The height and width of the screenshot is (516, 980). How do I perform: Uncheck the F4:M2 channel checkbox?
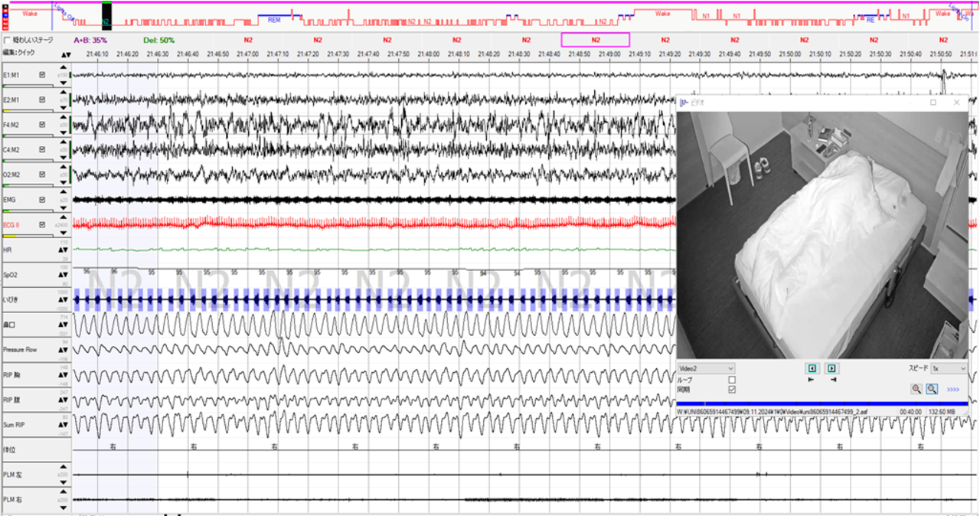pos(42,125)
